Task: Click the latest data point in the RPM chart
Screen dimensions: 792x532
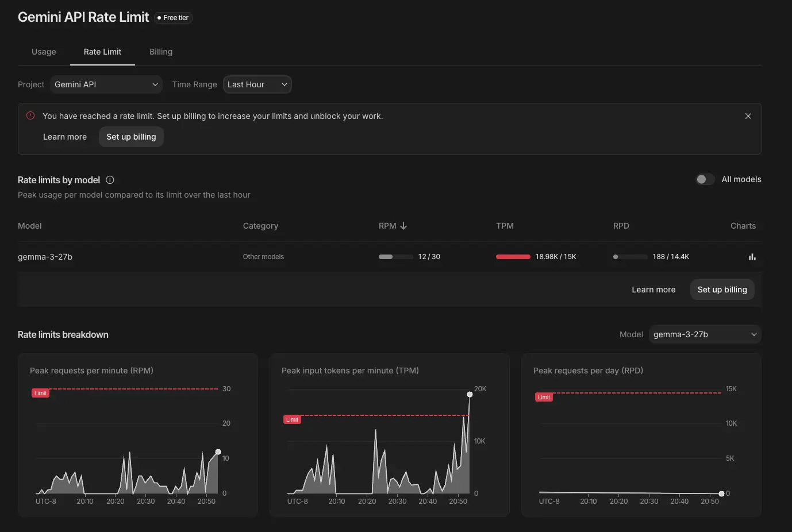Action: coord(218,452)
